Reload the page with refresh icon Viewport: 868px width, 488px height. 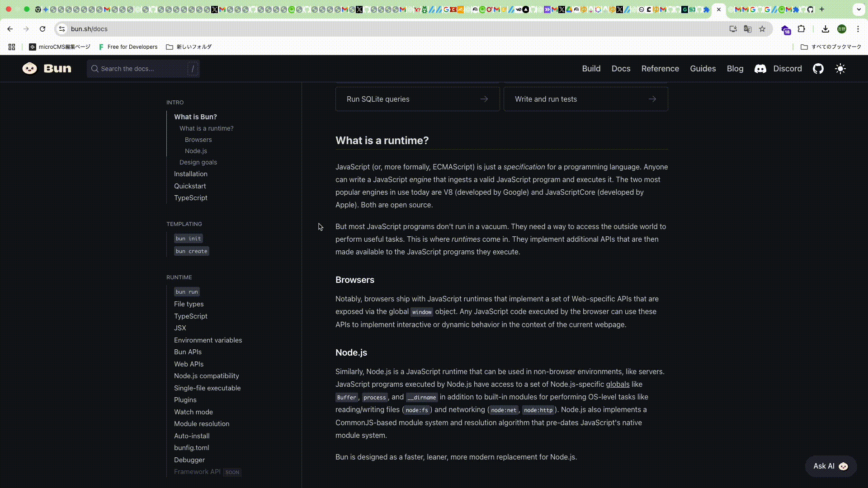[42, 29]
